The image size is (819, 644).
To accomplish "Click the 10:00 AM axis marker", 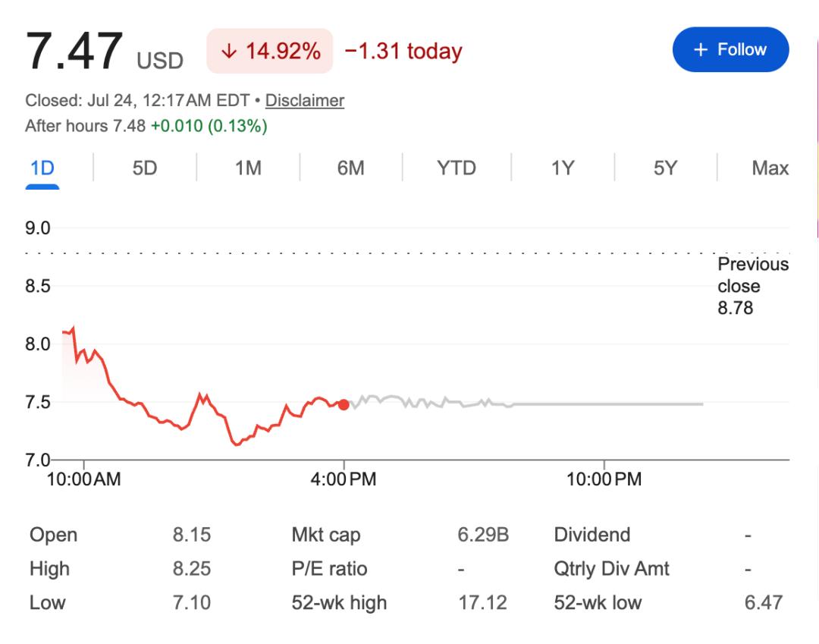I will 83,479.
